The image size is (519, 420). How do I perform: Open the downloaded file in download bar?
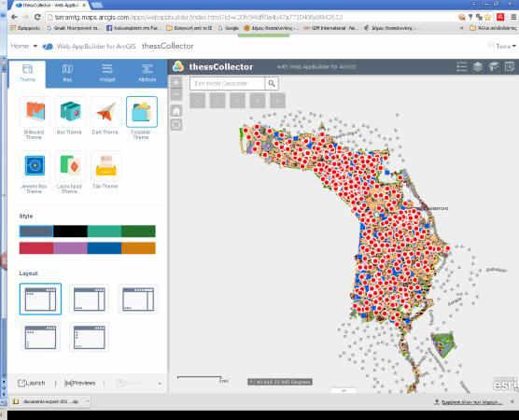[x=47, y=401]
